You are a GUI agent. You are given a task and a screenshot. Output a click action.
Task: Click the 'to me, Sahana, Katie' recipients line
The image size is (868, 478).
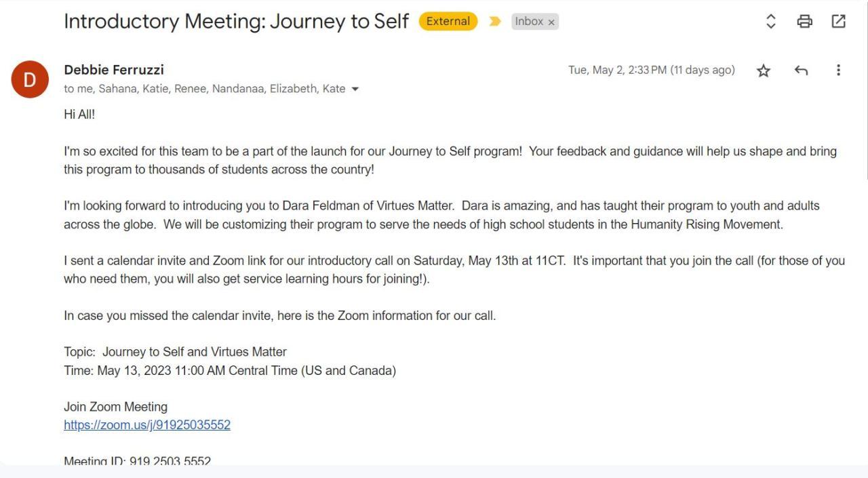click(204, 89)
